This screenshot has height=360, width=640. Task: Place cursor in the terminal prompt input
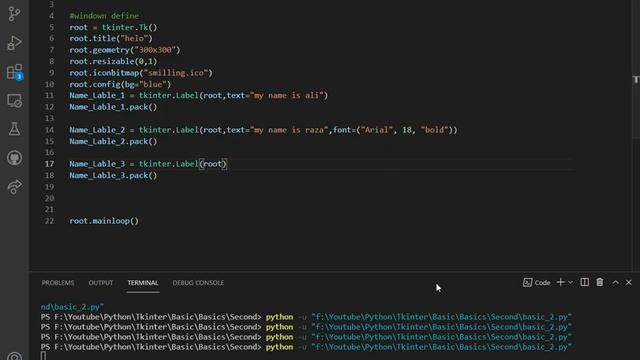[x=44, y=356]
